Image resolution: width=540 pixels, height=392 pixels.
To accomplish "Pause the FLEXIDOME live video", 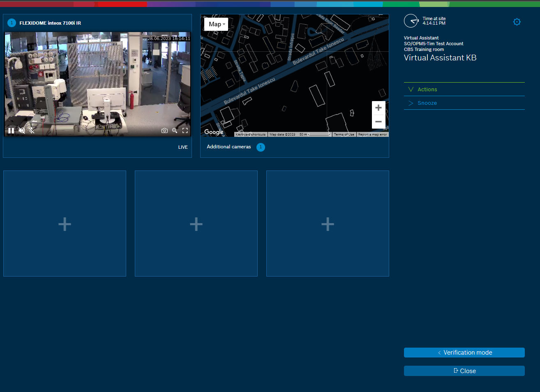I will point(11,131).
